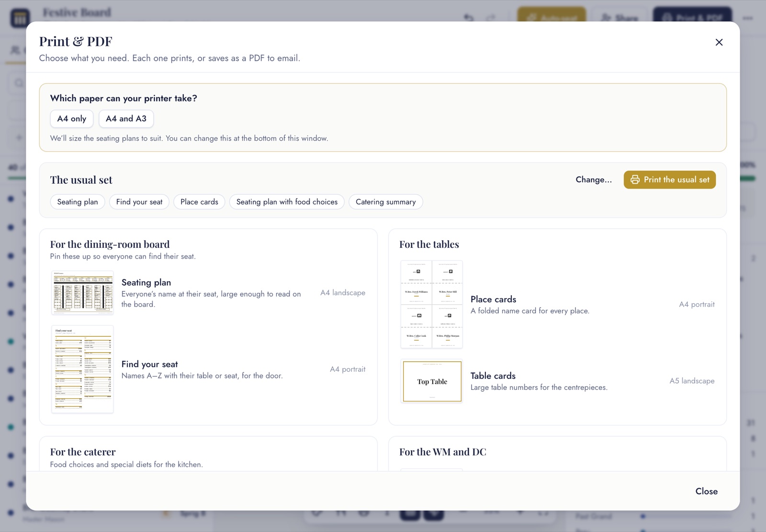Click the Seating plan chip

point(78,202)
